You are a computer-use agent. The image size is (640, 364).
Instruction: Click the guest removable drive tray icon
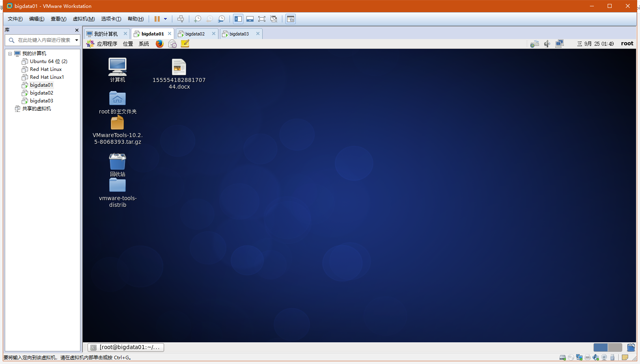coord(534,44)
